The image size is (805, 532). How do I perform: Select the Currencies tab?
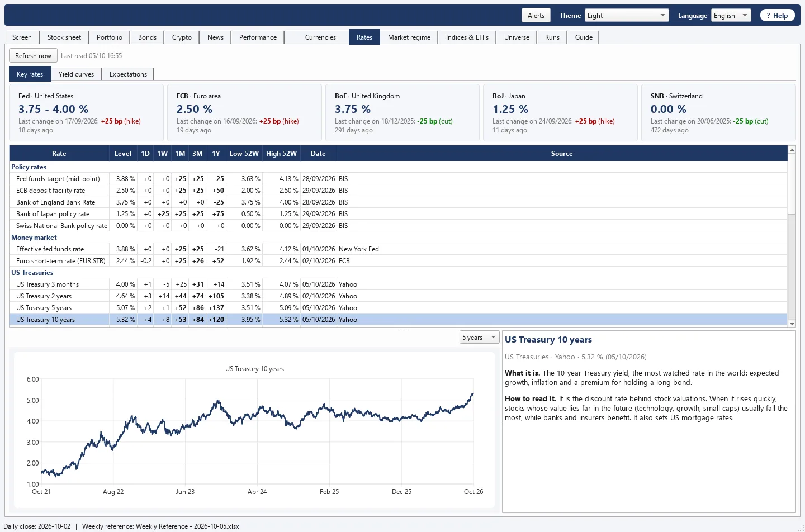pos(320,37)
